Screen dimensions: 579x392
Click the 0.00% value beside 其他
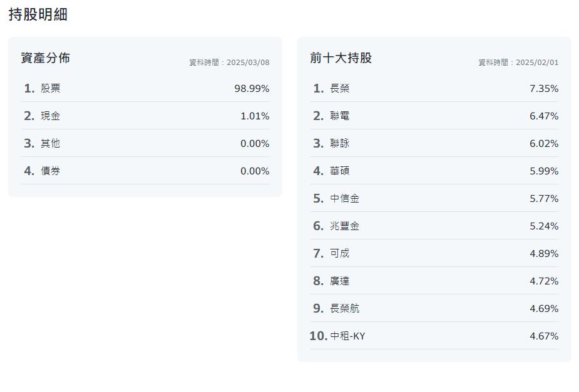(x=255, y=143)
